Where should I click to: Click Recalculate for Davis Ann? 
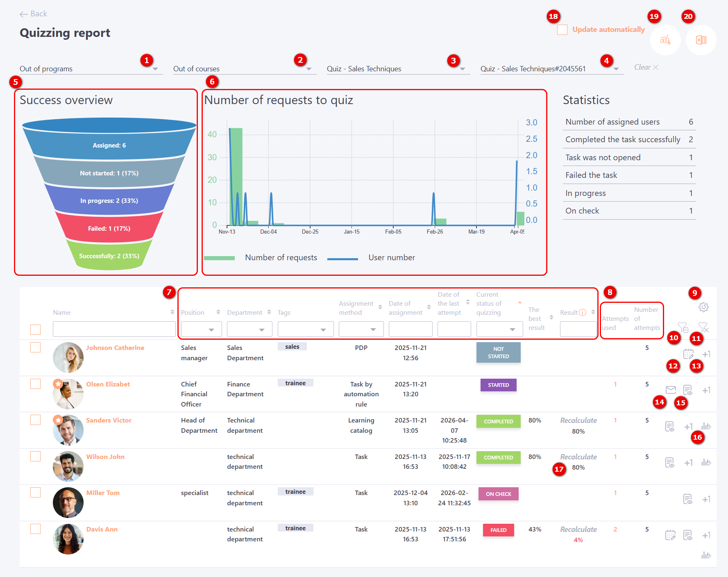click(578, 529)
